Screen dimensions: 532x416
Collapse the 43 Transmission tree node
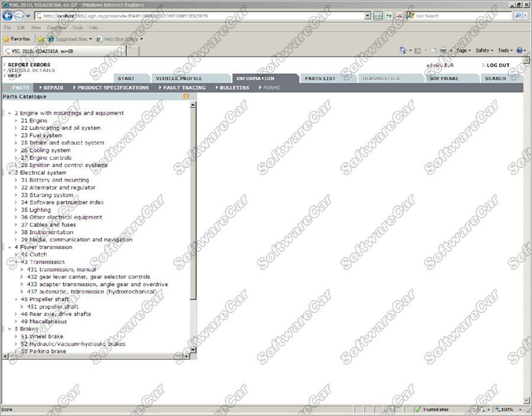tap(17, 262)
